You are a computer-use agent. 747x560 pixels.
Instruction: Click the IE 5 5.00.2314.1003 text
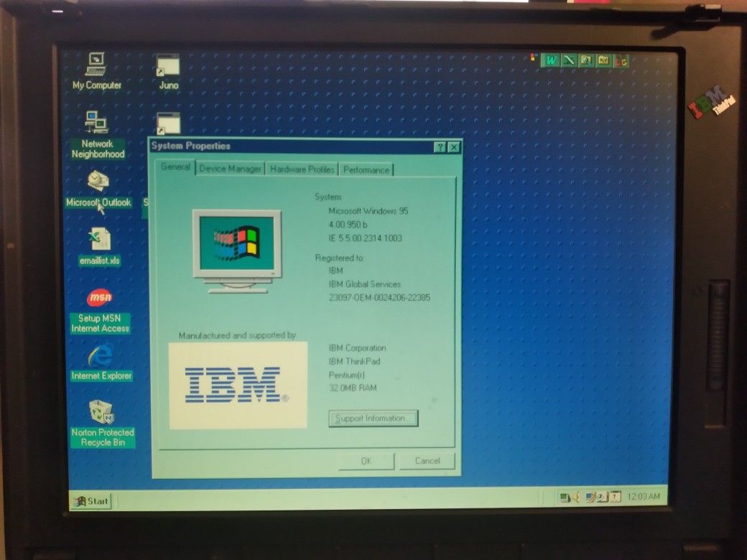pos(365,238)
